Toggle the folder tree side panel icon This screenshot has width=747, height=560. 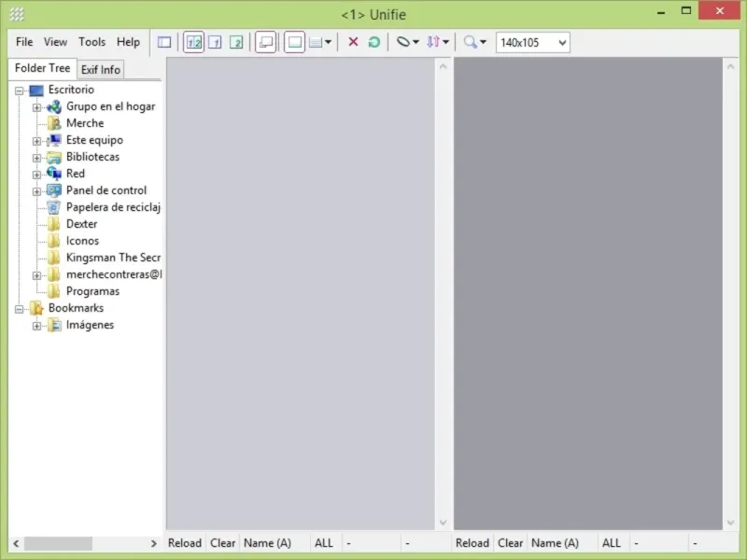point(164,42)
